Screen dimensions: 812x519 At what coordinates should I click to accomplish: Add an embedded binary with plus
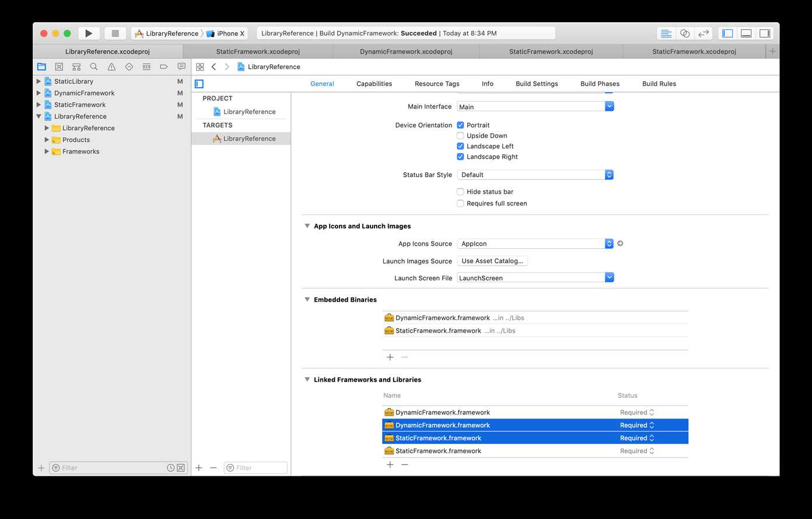(390, 357)
